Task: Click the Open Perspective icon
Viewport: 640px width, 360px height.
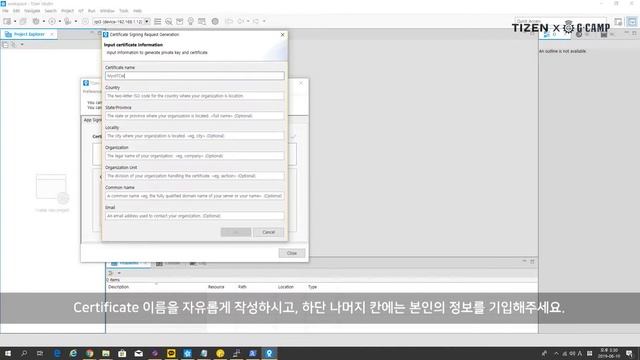Action: pos(618,21)
